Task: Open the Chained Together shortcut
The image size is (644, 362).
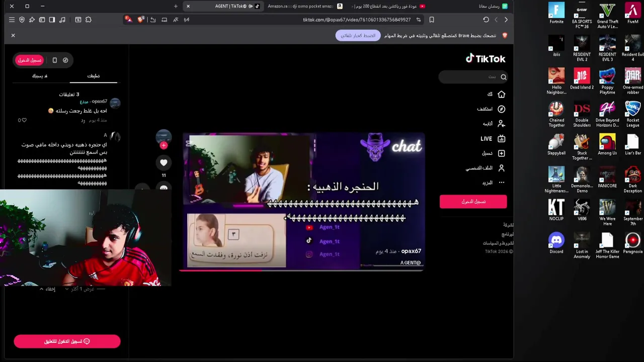Action: 556,114
